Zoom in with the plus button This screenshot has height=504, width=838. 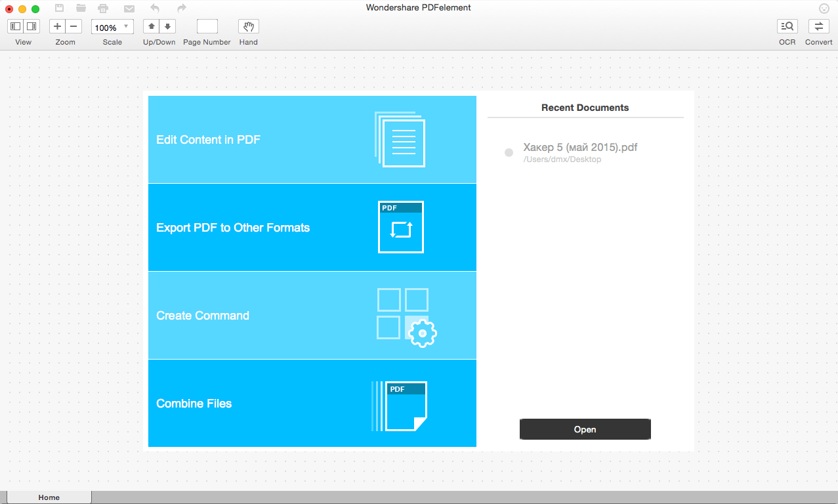[x=57, y=26]
